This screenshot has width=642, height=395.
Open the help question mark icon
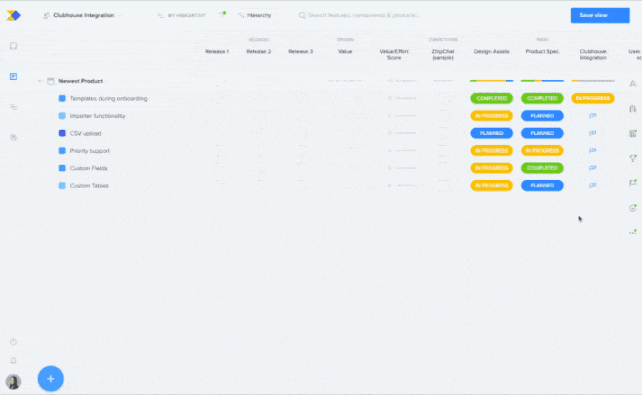[x=14, y=342]
